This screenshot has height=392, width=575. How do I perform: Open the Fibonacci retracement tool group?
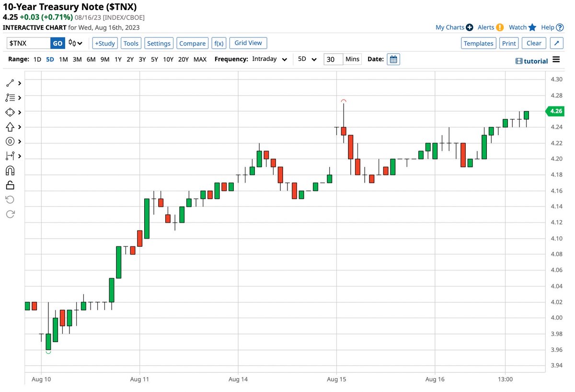10,98
